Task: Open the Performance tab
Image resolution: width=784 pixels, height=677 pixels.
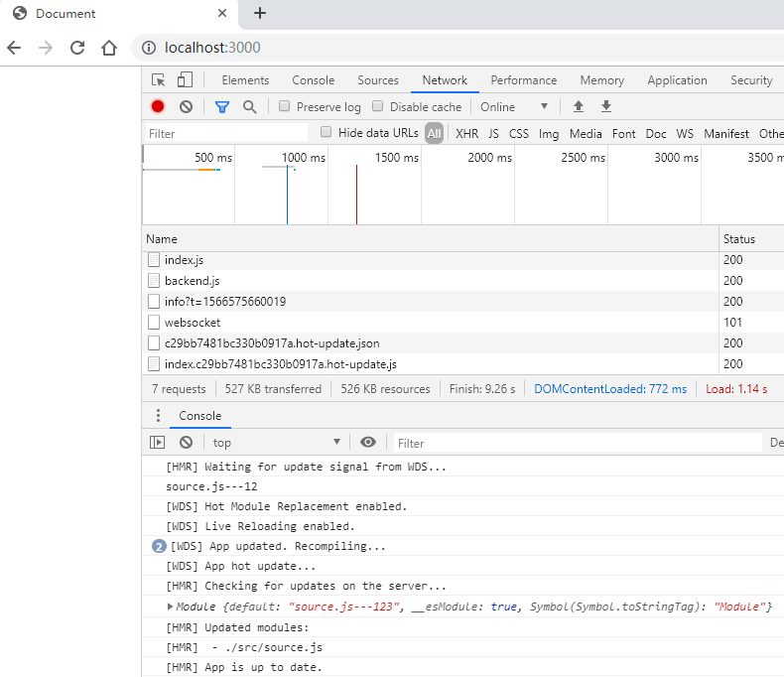Action: coord(524,80)
